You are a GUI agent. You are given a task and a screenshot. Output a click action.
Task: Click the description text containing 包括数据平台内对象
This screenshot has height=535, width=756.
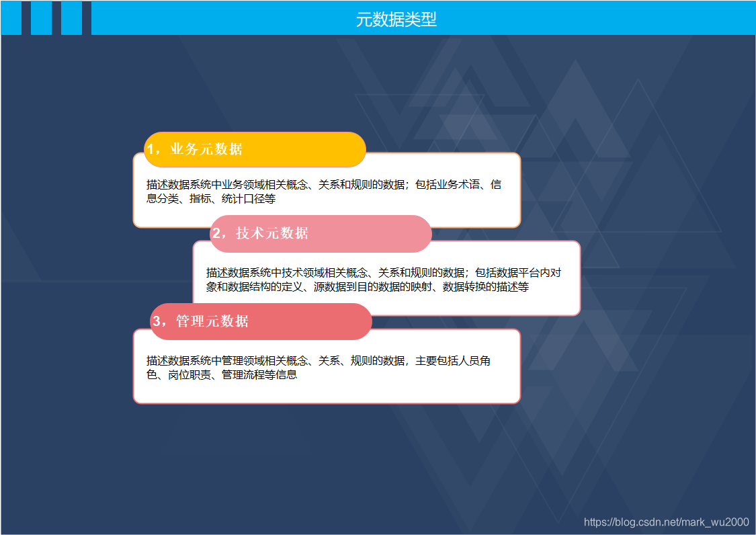pyautogui.click(x=384, y=280)
